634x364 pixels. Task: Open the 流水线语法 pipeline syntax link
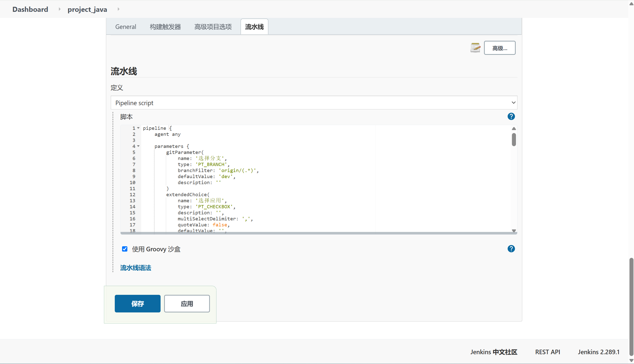[136, 268]
